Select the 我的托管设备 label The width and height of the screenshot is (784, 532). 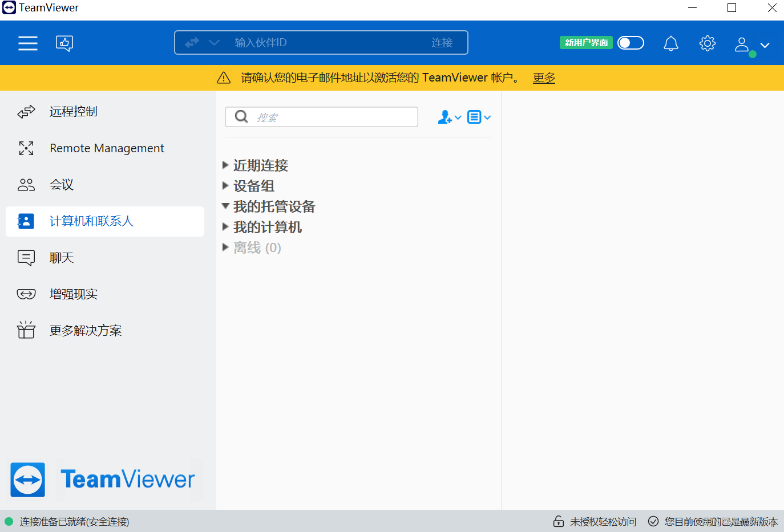(x=274, y=206)
